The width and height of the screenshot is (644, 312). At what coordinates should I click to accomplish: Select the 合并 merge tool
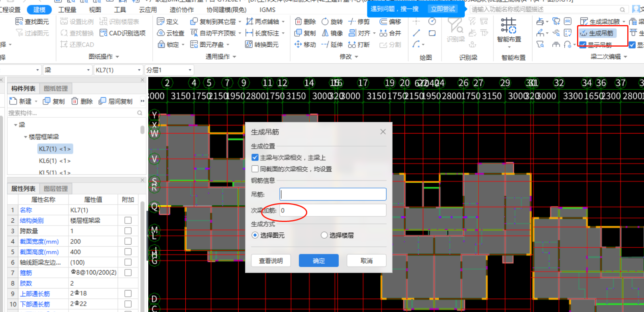390,33
